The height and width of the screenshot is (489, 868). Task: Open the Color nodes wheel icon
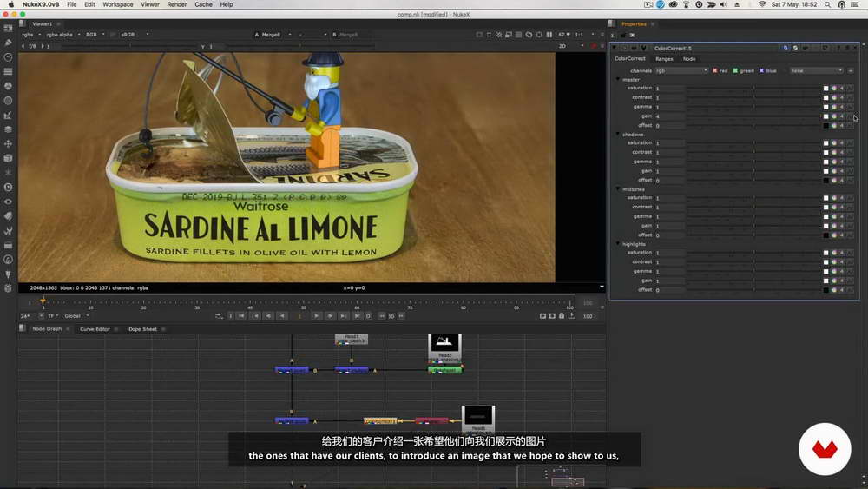click(x=8, y=86)
